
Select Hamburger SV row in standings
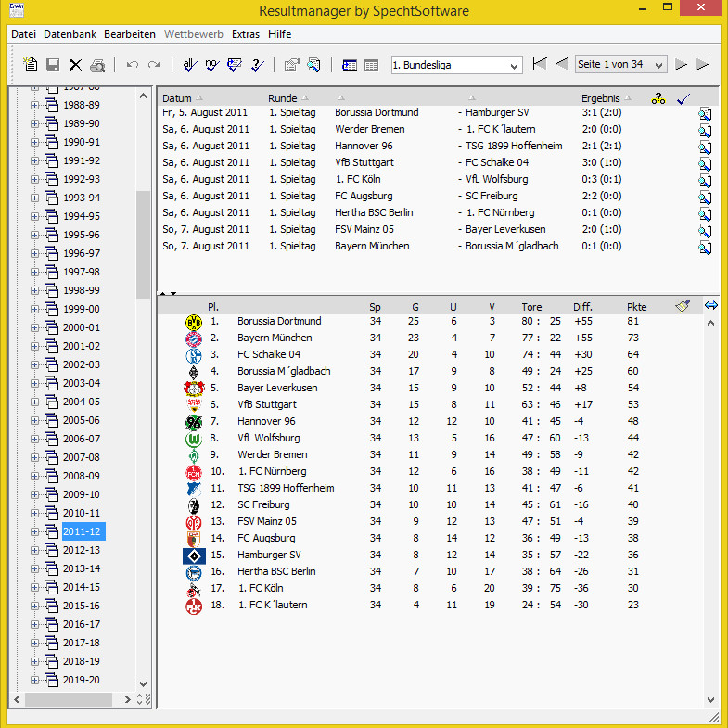[430, 555]
